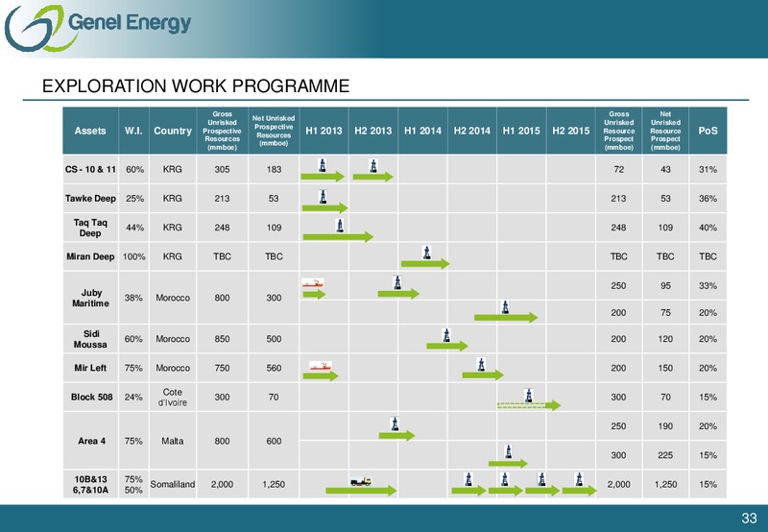
Task: Click the slide page number '33'
Action: (750, 519)
